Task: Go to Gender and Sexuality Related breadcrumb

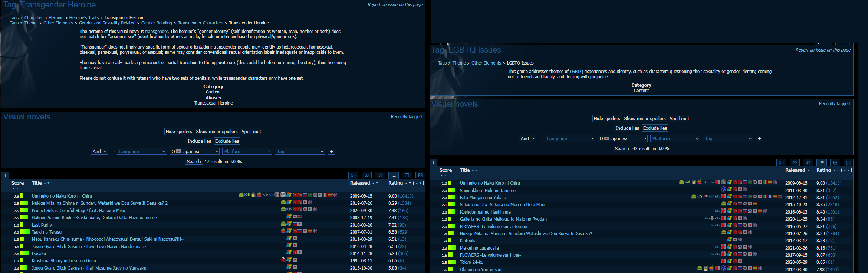Action: (107, 23)
